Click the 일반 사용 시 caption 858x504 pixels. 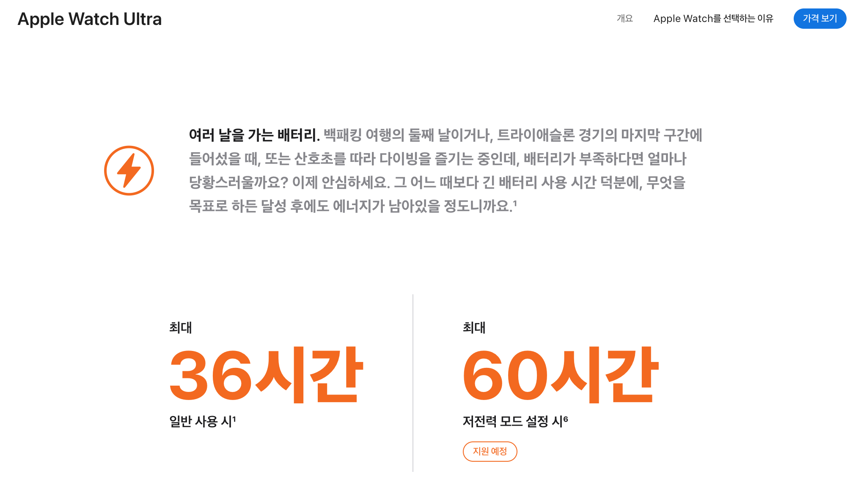pyautogui.click(x=200, y=421)
